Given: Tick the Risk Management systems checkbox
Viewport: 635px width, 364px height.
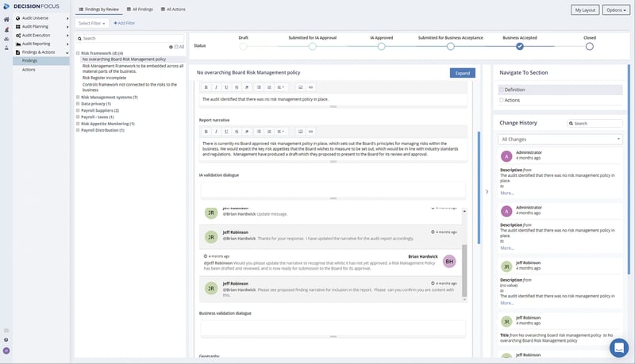Looking at the screenshot, I should (x=78, y=97).
